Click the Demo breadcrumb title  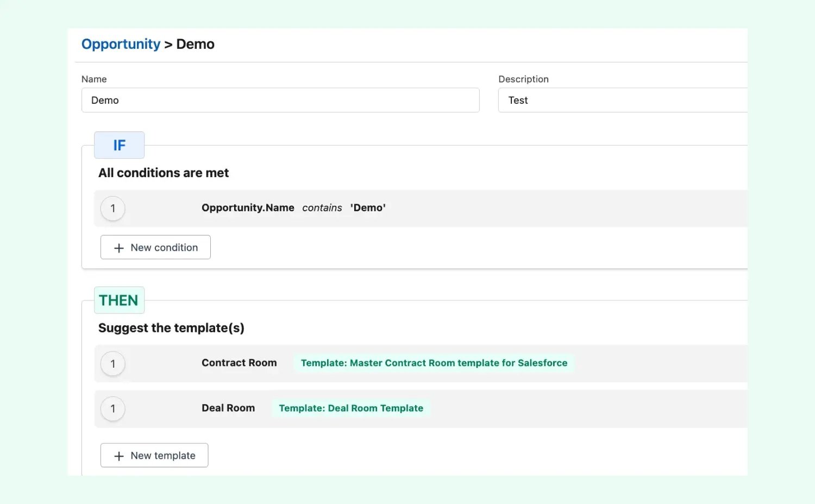click(195, 44)
